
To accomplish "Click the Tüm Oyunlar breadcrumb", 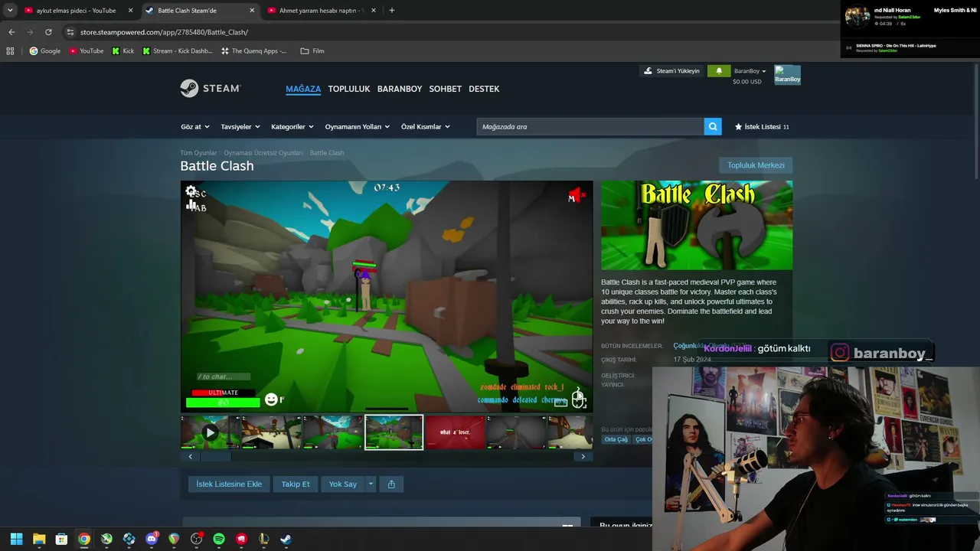I will 198,153.
